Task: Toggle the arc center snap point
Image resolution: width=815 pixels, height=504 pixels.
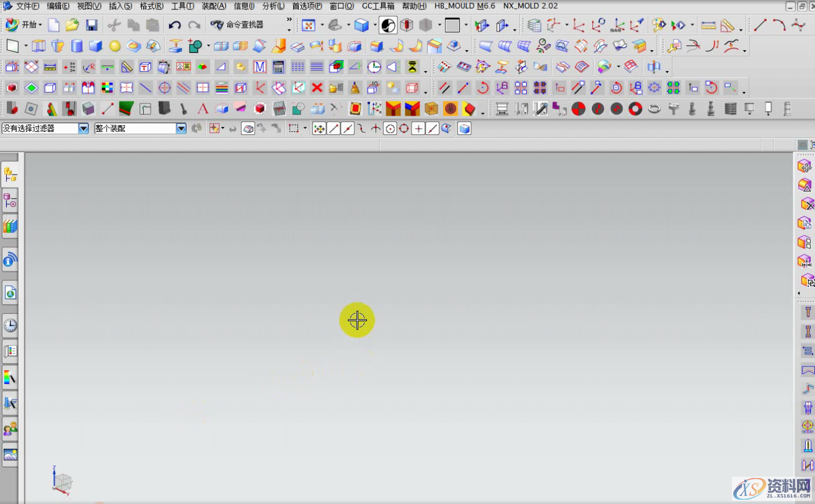Action: pyautogui.click(x=390, y=129)
